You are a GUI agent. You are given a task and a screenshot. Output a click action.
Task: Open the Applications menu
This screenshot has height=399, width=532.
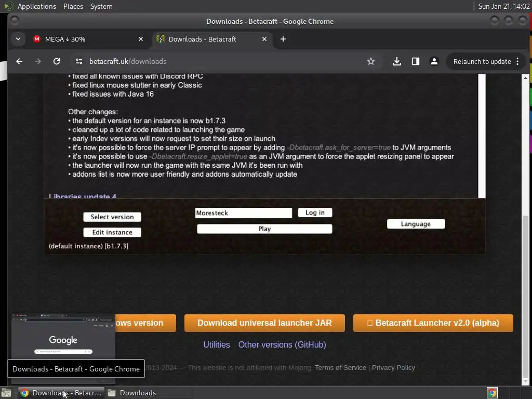37,6
